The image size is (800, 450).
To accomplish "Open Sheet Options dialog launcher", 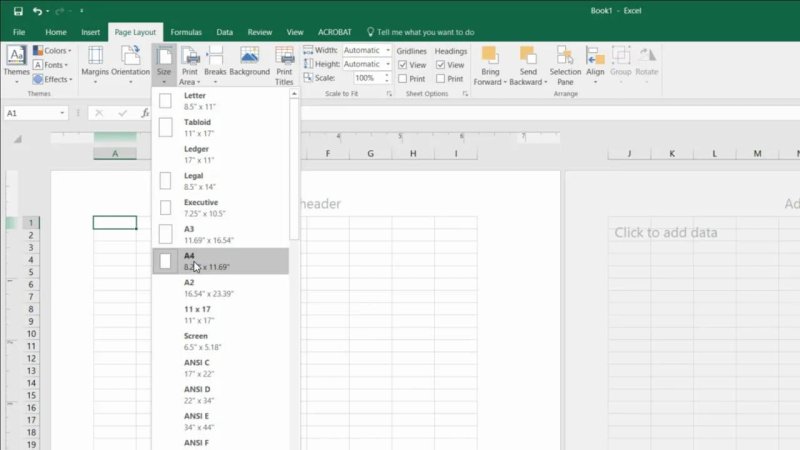I will pyautogui.click(x=465, y=94).
